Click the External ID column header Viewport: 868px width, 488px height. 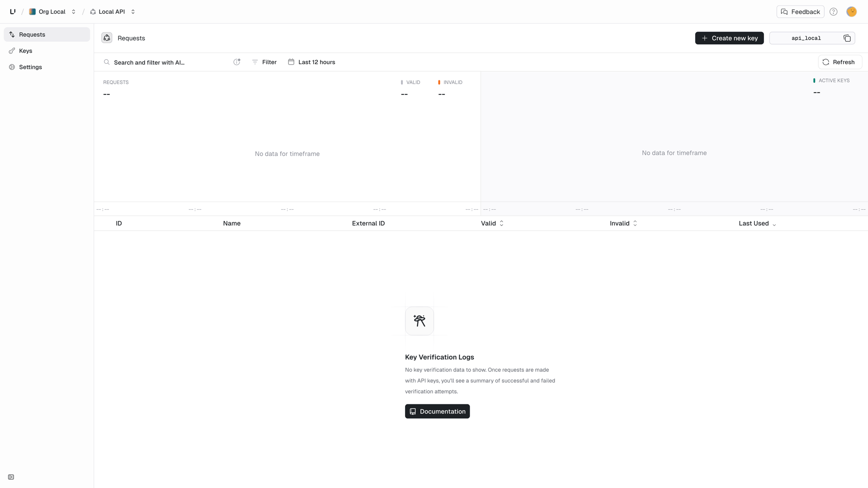click(368, 223)
